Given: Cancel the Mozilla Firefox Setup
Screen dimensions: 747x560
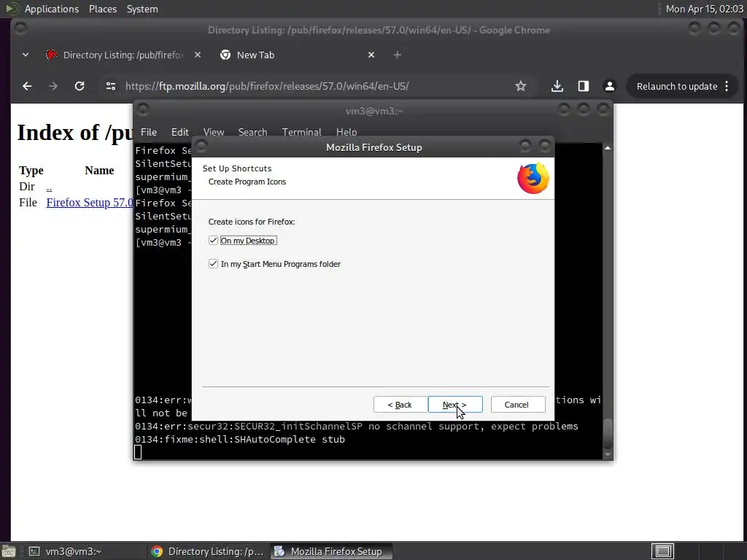Looking at the screenshot, I should pyautogui.click(x=517, y=405).
